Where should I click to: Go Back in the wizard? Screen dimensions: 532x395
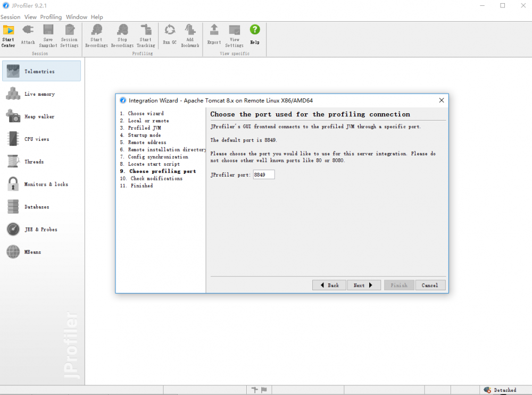(329, 285)
